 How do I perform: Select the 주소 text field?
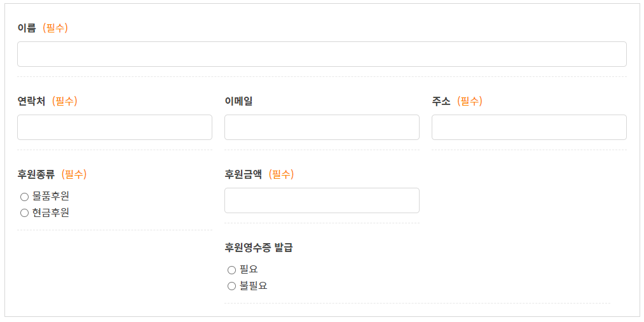529,127
